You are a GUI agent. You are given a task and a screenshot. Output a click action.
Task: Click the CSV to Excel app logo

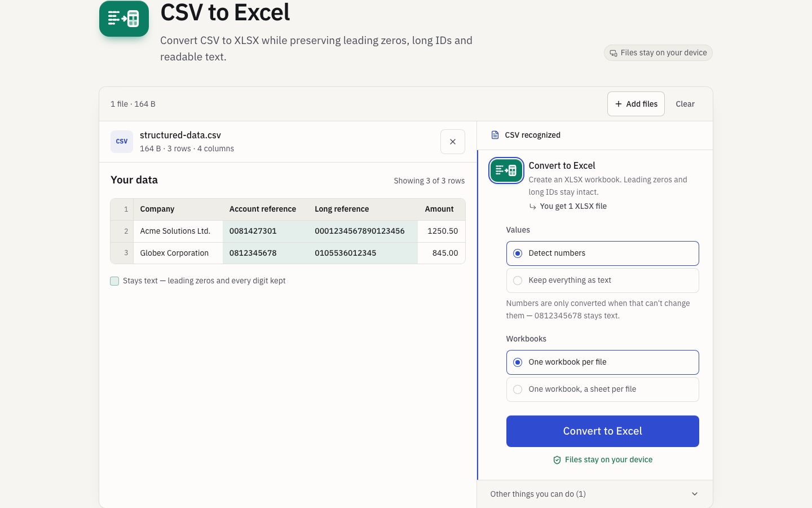tap(124, 19)
